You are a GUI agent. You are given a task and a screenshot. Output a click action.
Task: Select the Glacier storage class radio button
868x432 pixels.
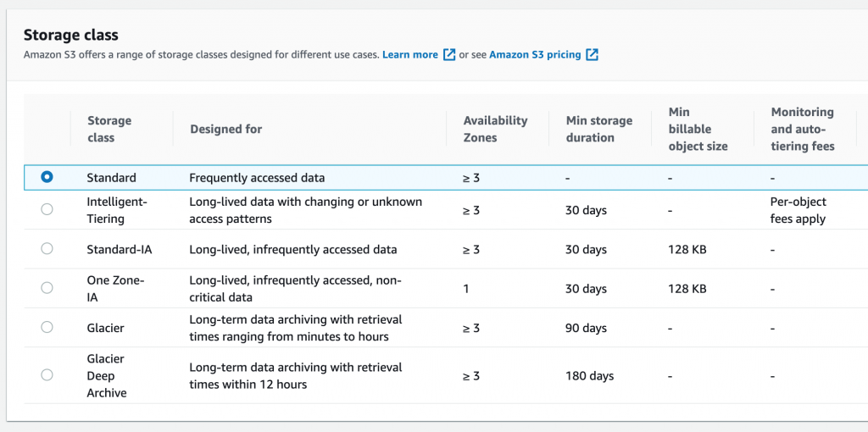(x=47, y=328)
